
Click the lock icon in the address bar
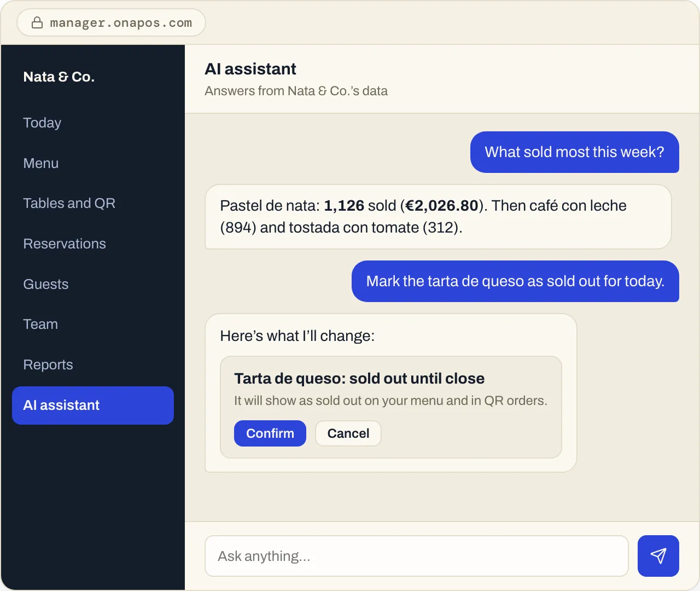pos(37,23)
